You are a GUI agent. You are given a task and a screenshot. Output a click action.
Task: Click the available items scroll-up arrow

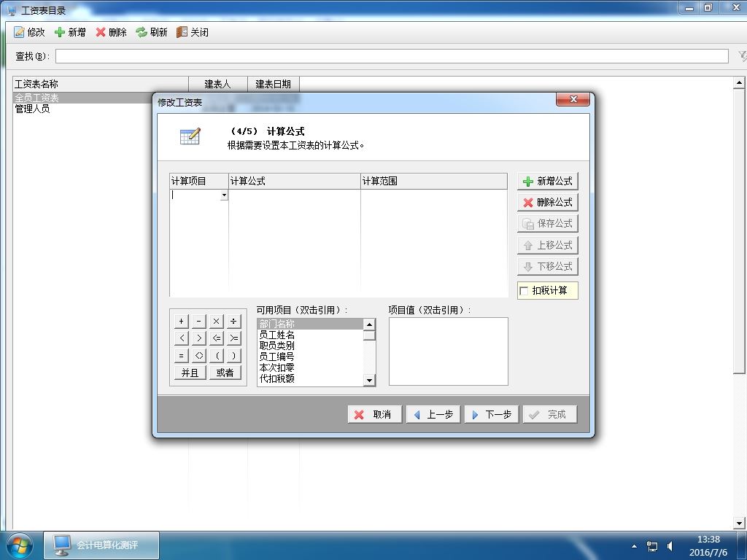[369, 324]
